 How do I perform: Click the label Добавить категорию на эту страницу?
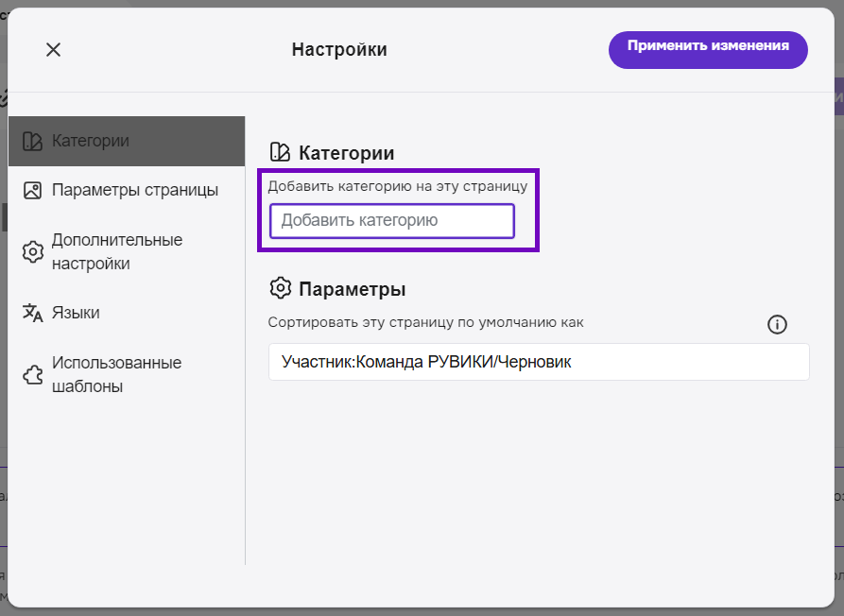pyautogui.click(x=397, y=186)
